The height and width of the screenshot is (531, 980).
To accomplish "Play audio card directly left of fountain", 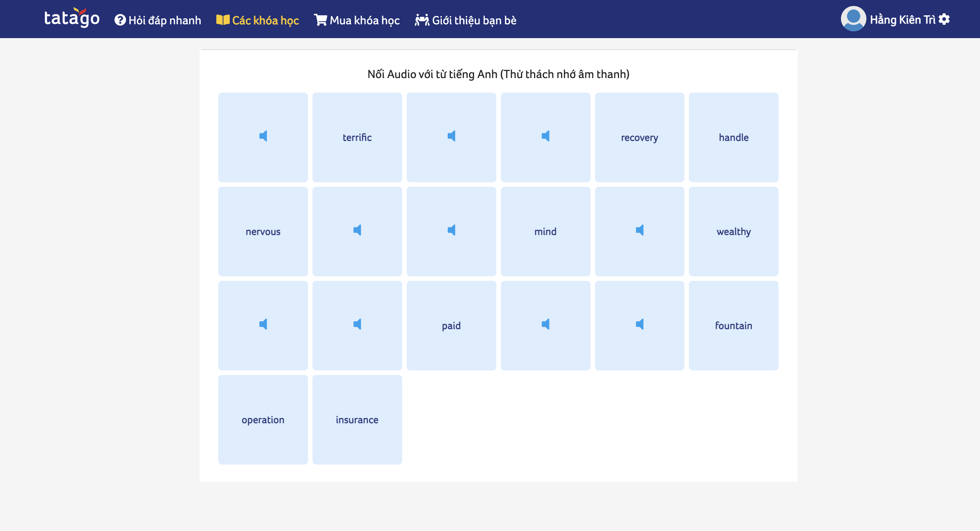I will pos(639,325).
